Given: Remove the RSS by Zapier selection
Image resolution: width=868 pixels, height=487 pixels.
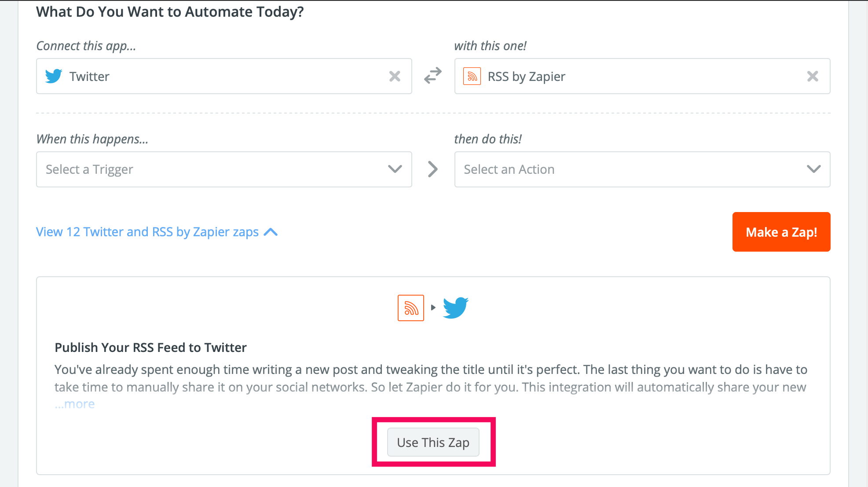Looking at the screenshot, I should 813,77.
